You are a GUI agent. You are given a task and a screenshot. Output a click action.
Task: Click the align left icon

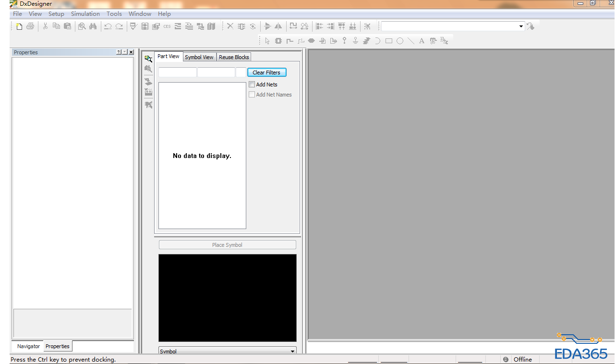pyautogui.click(x=319, y=26)
